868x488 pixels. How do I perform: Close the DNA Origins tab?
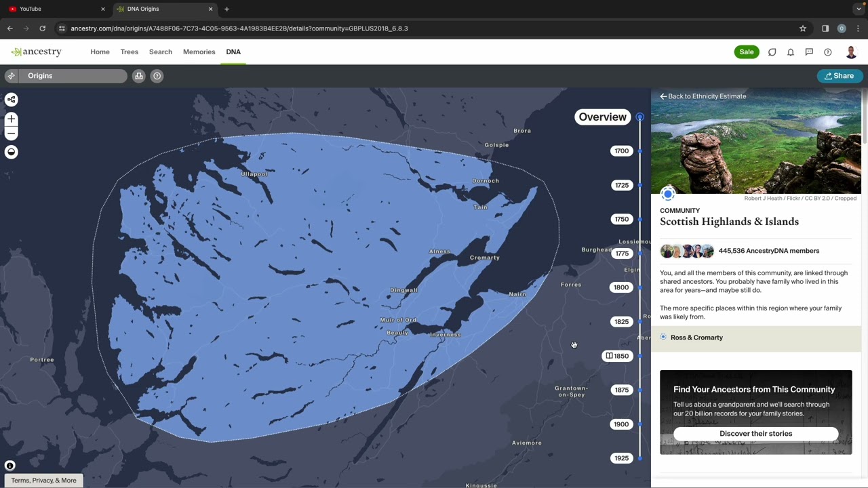[210, 9]
